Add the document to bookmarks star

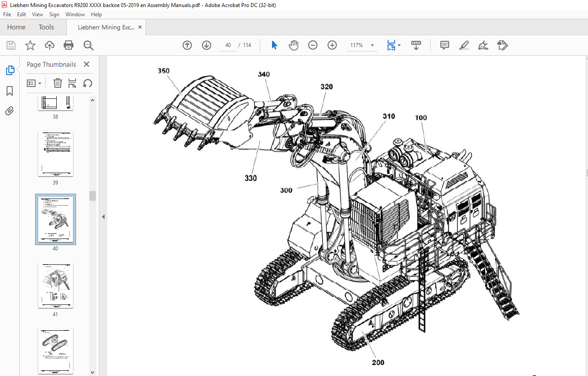30,45
